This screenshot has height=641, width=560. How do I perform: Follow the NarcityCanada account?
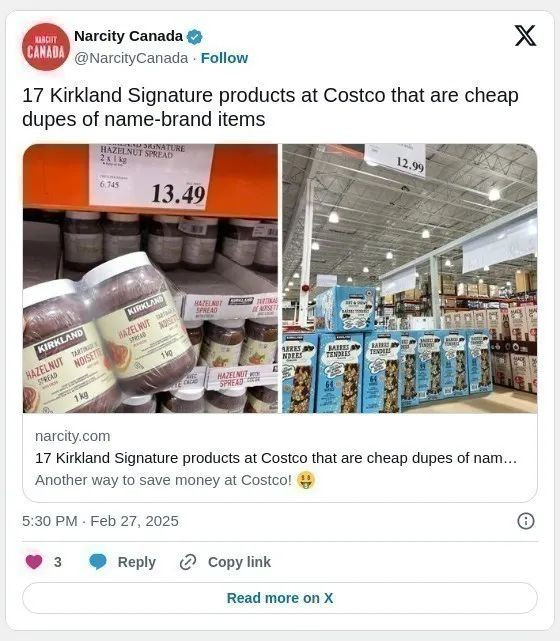224,58
